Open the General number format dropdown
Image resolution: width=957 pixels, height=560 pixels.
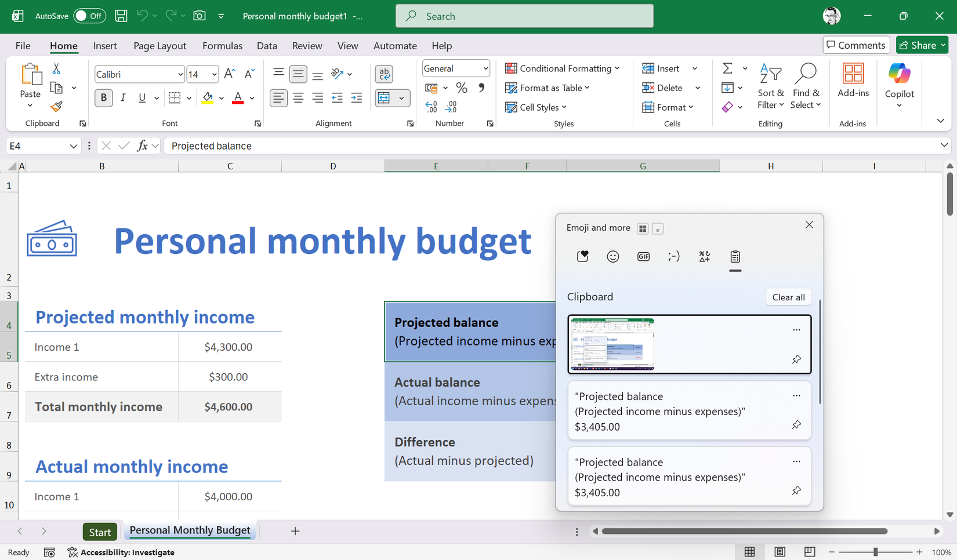pos(485,68)
